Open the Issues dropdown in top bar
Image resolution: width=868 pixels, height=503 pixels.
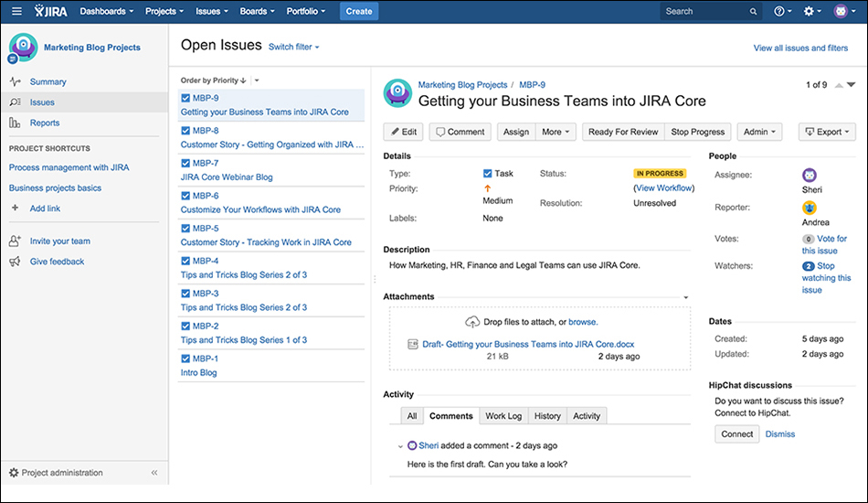(211, 11)
